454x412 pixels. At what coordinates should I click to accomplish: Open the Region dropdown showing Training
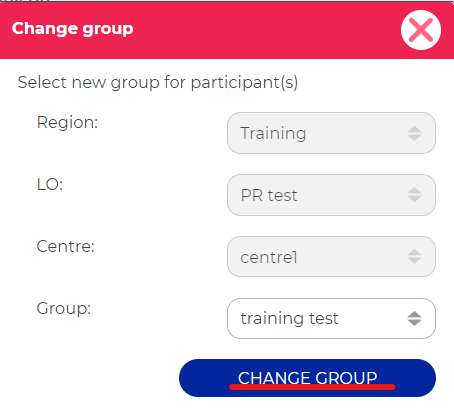[x=331, y=133]
